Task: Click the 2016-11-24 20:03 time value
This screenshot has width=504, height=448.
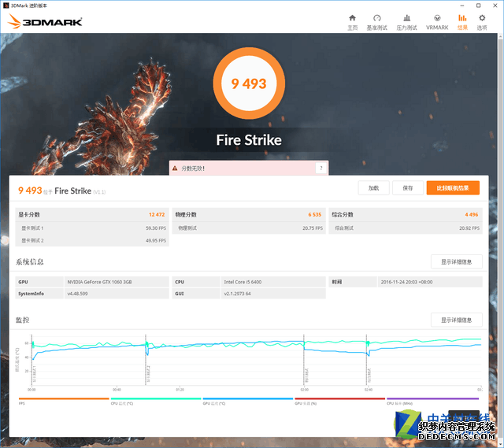Action: (x=406, y=282)
